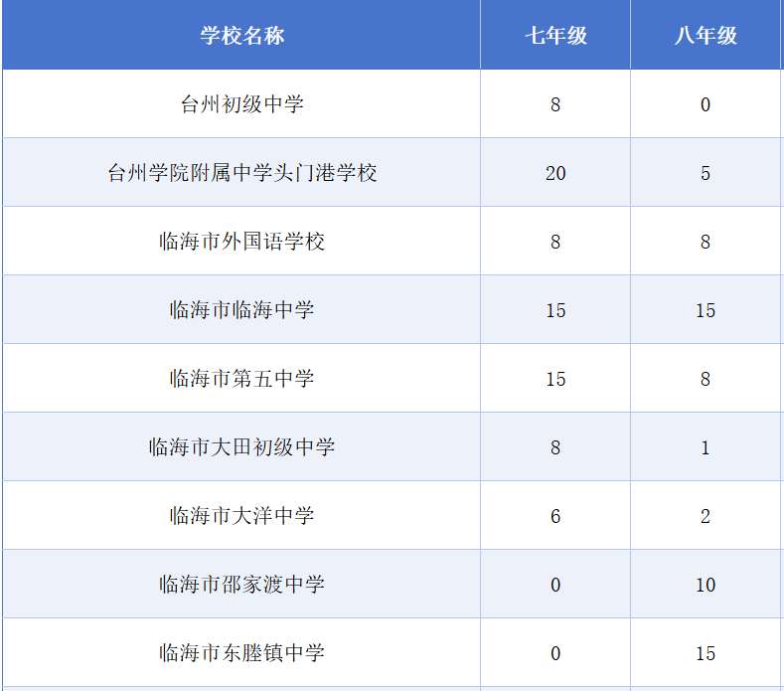This screenshot has height=691, width=784.
Task: Click the value 2 for 临海市大洋中学
Action: pyautogui.click(x=706, y=515)
